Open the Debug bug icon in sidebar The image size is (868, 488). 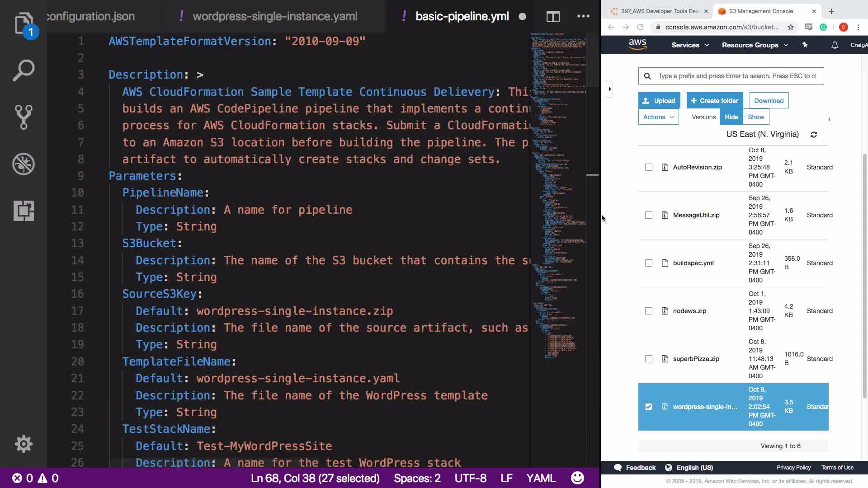click(24, 164)
